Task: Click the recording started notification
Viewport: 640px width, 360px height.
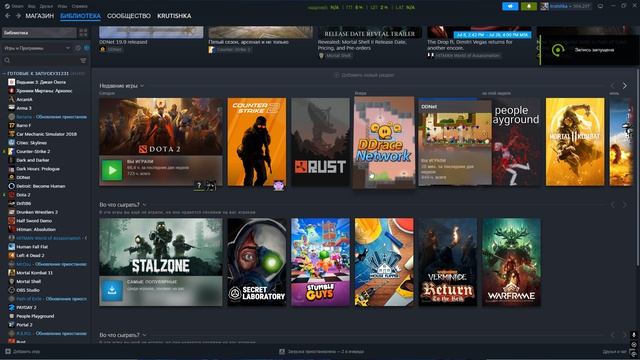Action: [x=588, y=50]
